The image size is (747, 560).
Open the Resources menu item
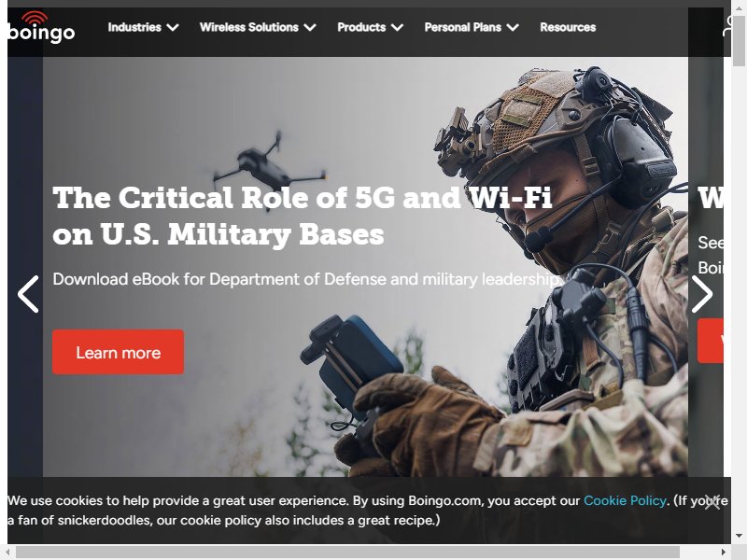point(568,27)
